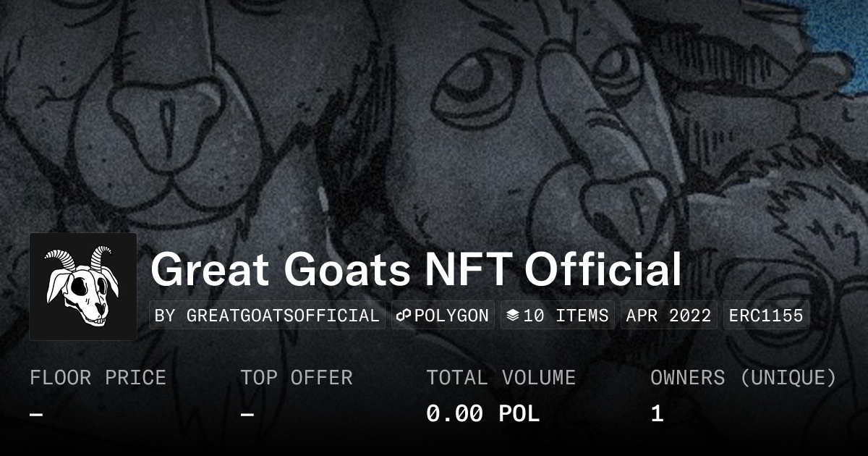Click the 10 ITEMS count text
The height and width of the screenshot is (456, 868).
[566, 316]
